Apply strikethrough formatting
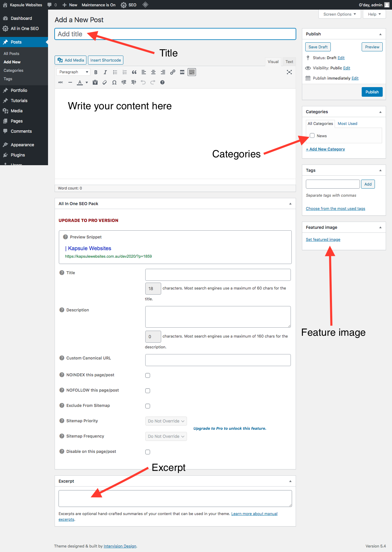The width and height of the screenshot is (392, 552). (x=60, y=82)
